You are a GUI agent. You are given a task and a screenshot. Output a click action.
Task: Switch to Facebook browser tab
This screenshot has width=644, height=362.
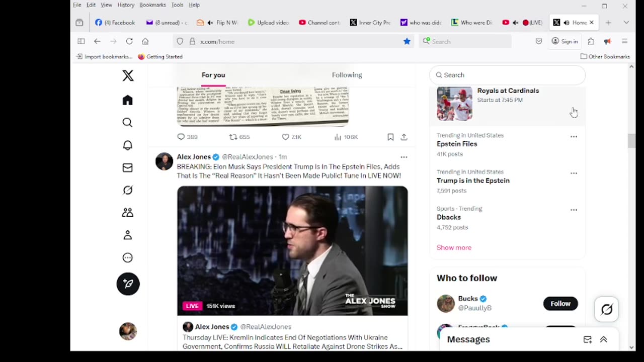[x=115, y=23]
